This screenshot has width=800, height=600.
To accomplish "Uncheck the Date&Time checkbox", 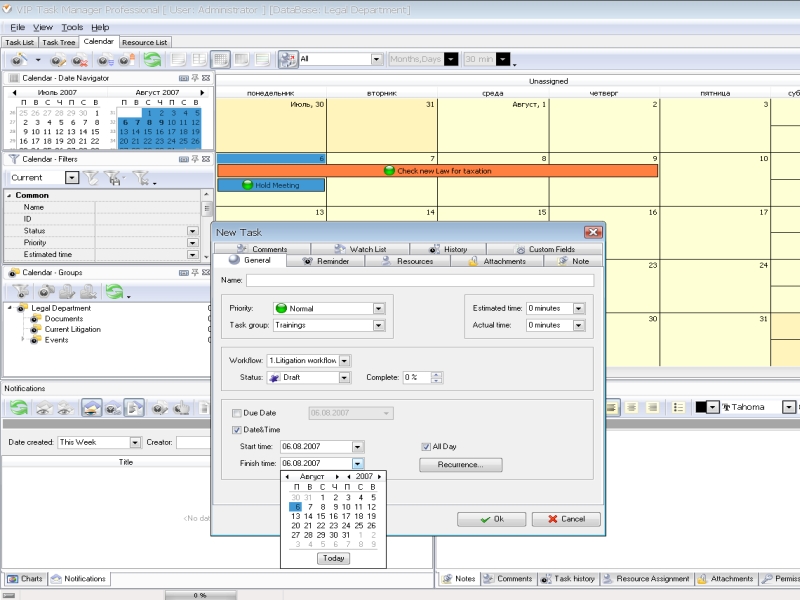I will click(237, 430).
